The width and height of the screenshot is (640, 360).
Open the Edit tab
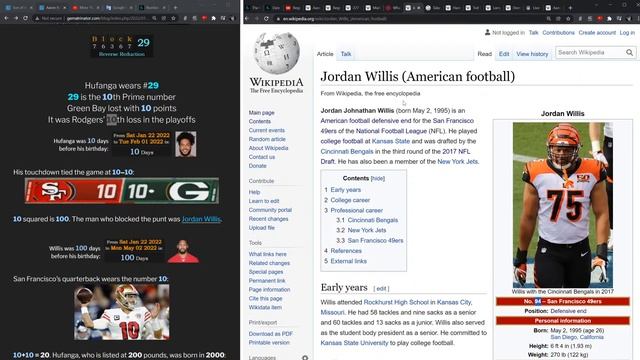pos(504,54)
